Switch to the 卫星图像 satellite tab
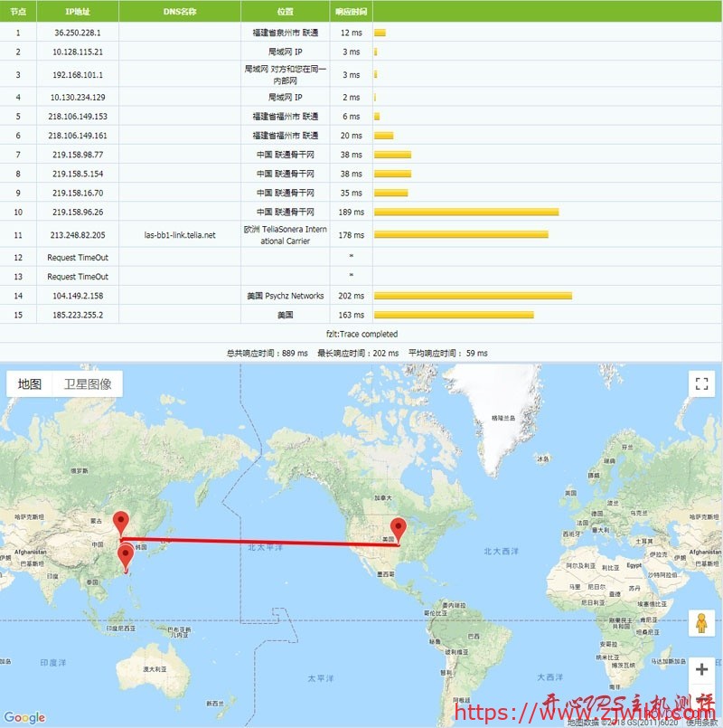This screenshot has width=723, height=728. [88, 383]
